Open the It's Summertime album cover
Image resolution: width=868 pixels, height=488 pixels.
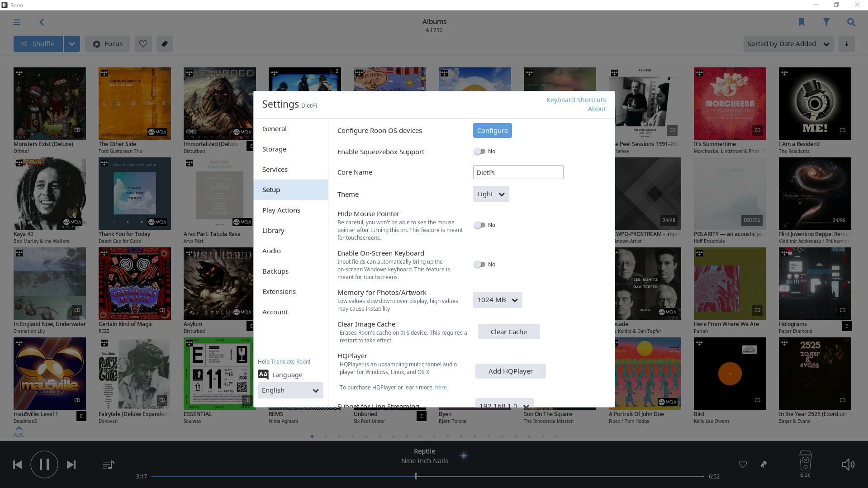pos(730,104)
